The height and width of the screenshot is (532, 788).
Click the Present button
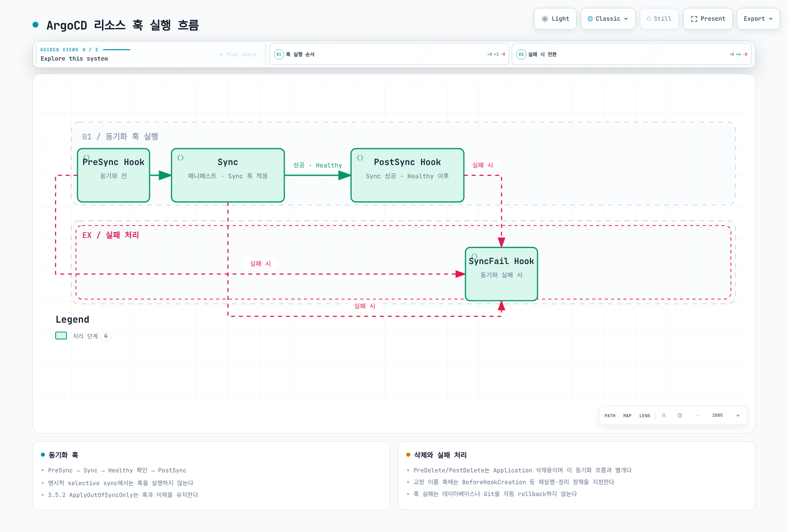click(x=708, y=19)
